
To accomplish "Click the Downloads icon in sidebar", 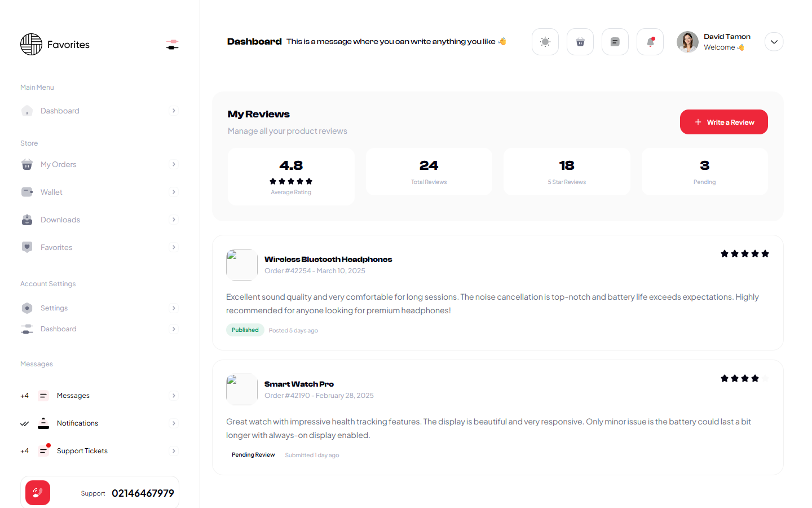I will [27, 220].
